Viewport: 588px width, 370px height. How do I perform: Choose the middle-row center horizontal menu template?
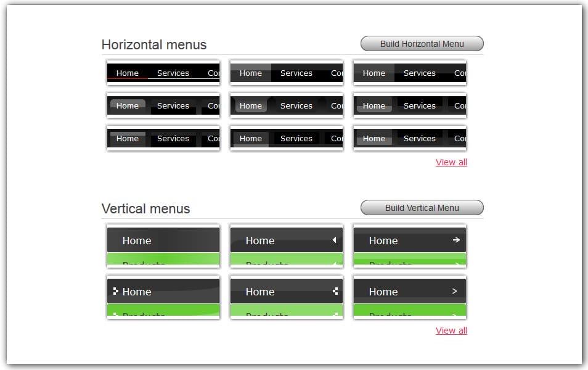click(286, 105)
